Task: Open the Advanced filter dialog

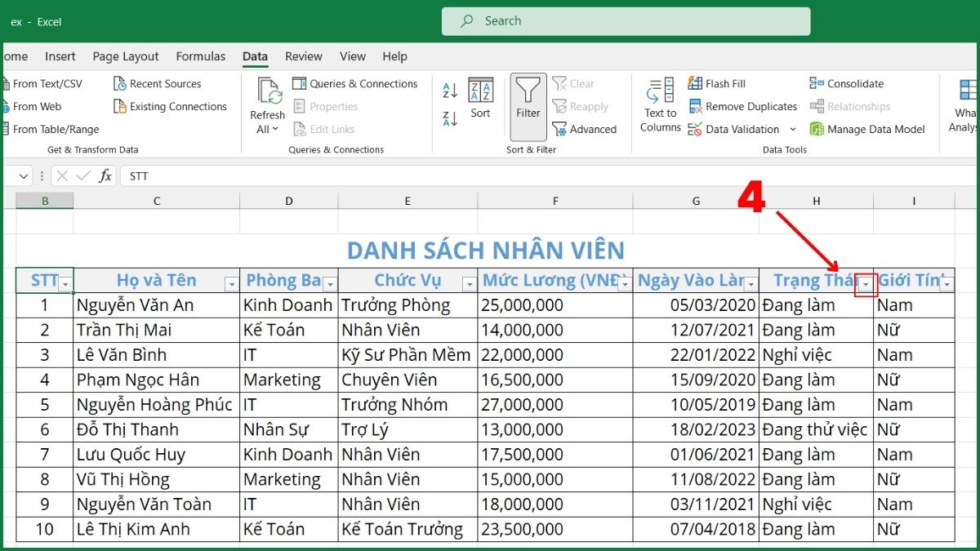Action: (586, 129)
